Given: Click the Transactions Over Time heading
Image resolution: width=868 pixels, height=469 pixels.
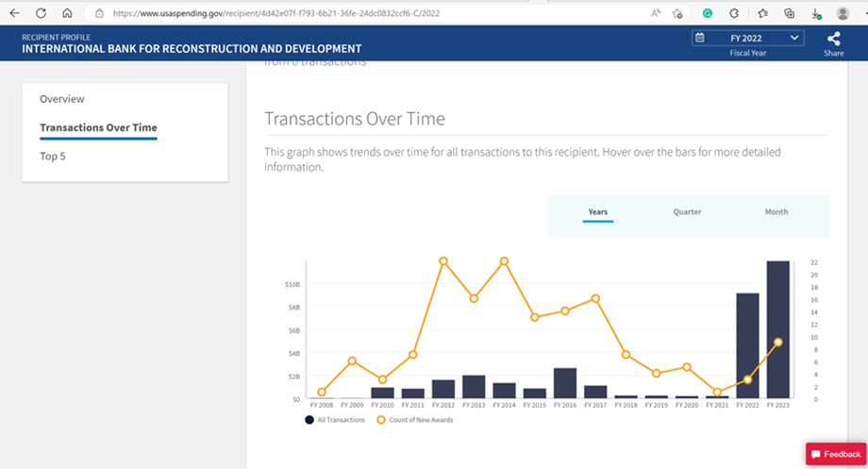Looking at the screenshot, I should click(355, 119).
